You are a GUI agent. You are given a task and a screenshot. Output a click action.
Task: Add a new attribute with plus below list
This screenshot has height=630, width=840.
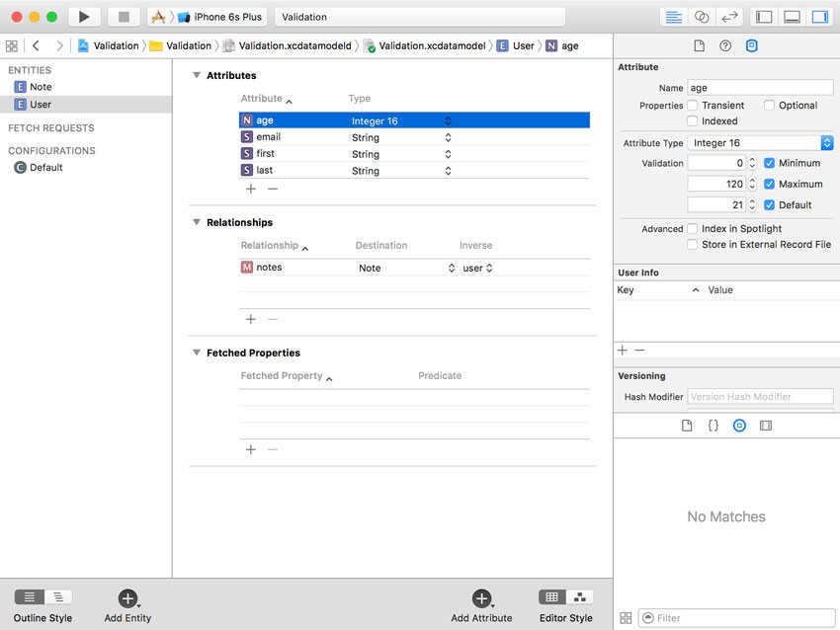[x=251, y=189]
